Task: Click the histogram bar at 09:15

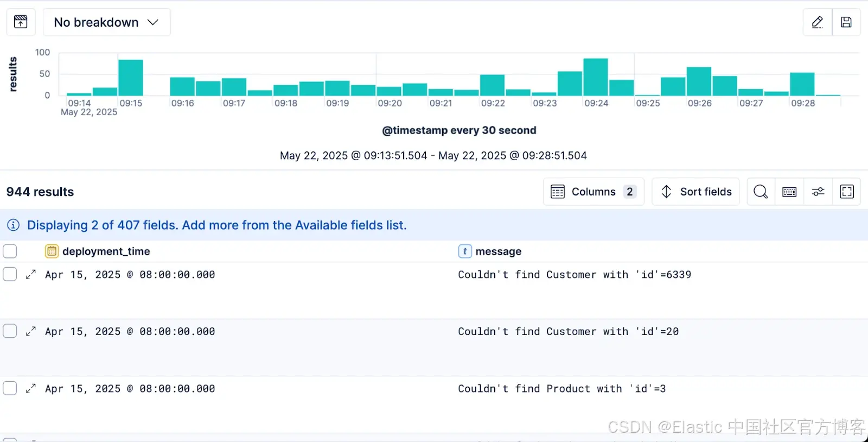Action: click(131, 78)
